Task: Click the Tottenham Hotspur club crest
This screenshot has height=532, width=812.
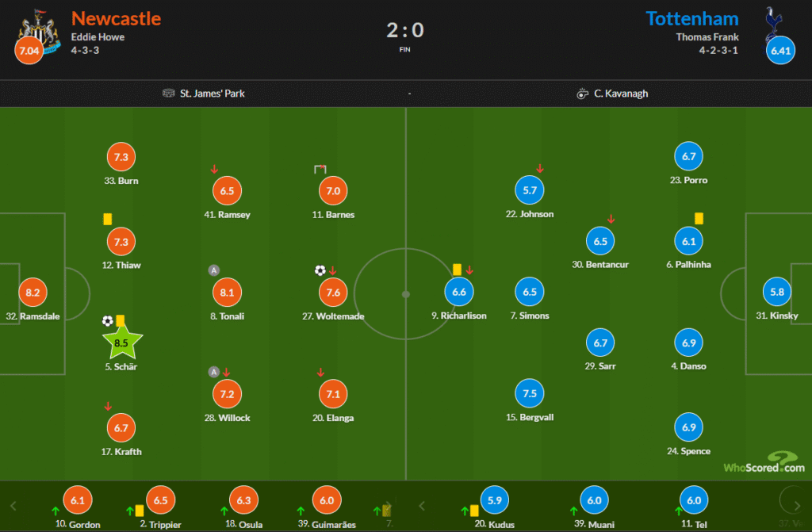Action: pos(772,25)
